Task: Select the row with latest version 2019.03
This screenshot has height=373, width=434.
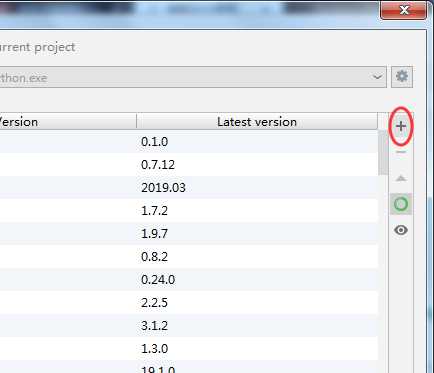Action: pyautogui.click(x=189, y=188)
